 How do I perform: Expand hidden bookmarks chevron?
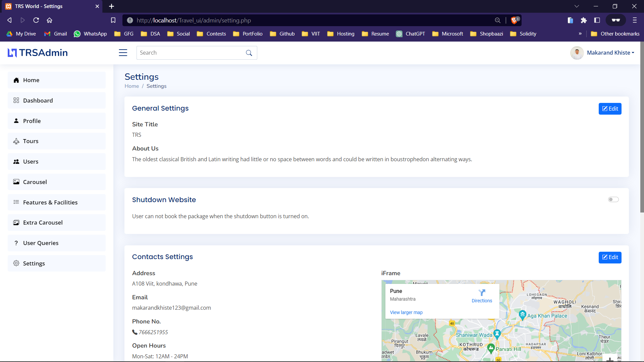coord(580,34)
